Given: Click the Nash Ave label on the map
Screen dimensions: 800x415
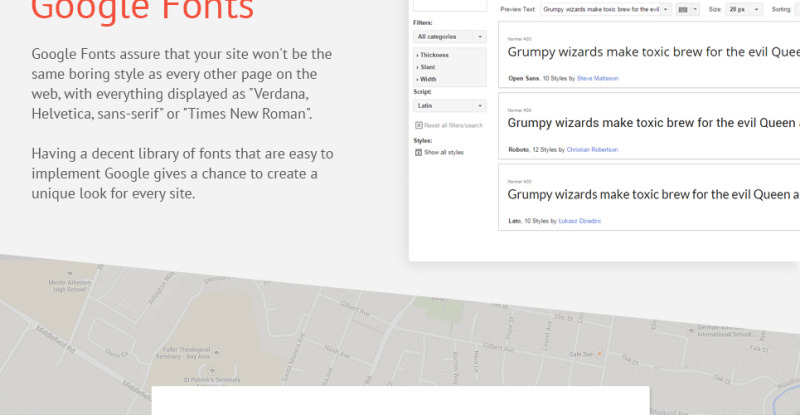Looking at the screenshot, I should click(x=337, y=351).
